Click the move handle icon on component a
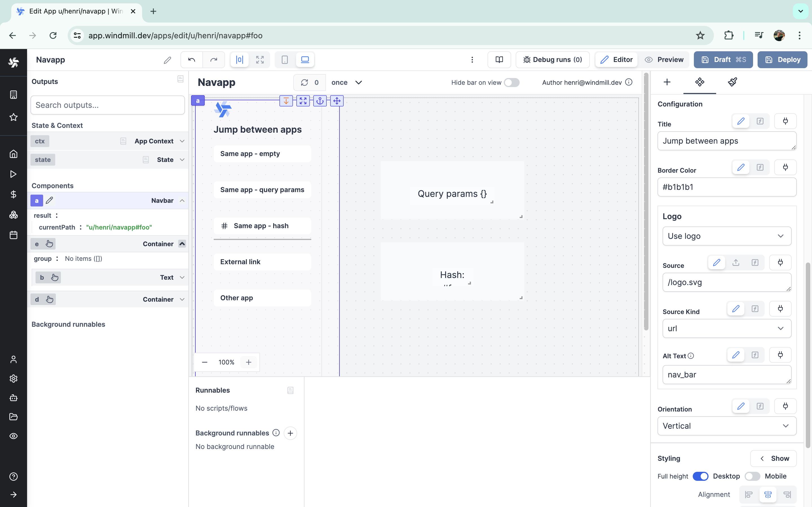This screenshot has width=812, height=507. [337, 101]
